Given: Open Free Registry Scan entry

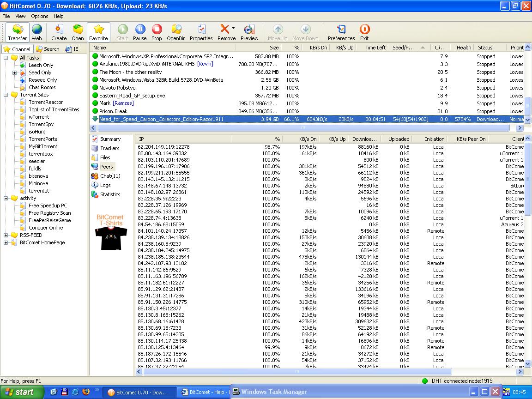Looking at the screenshot, I should coord(50,213).
